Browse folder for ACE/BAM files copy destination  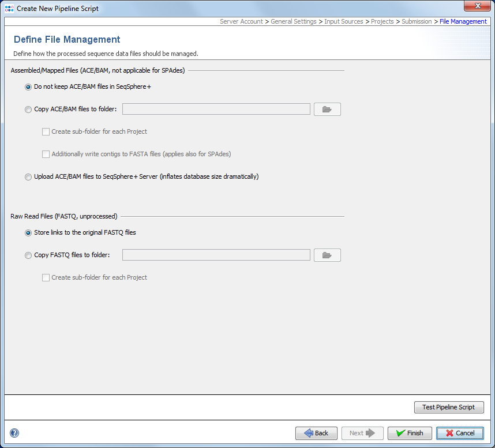(x=327, y=109)
